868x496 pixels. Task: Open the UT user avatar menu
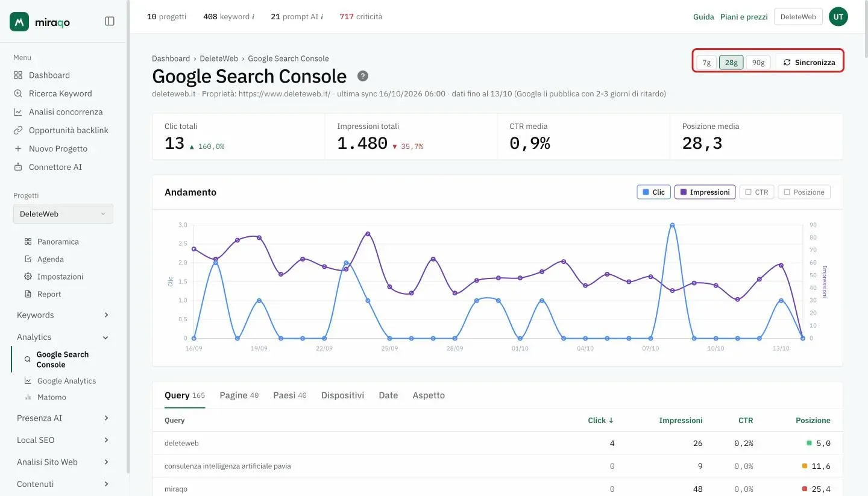point(838,17)
